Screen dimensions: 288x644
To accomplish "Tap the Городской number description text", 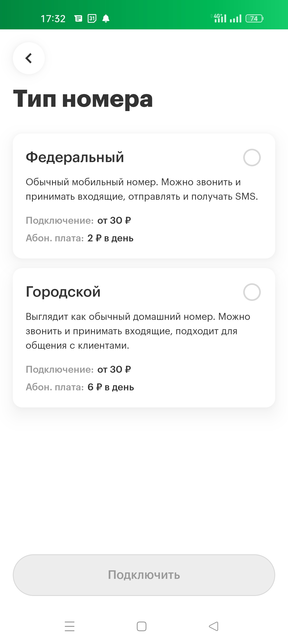I will click(x=138, y=331).
